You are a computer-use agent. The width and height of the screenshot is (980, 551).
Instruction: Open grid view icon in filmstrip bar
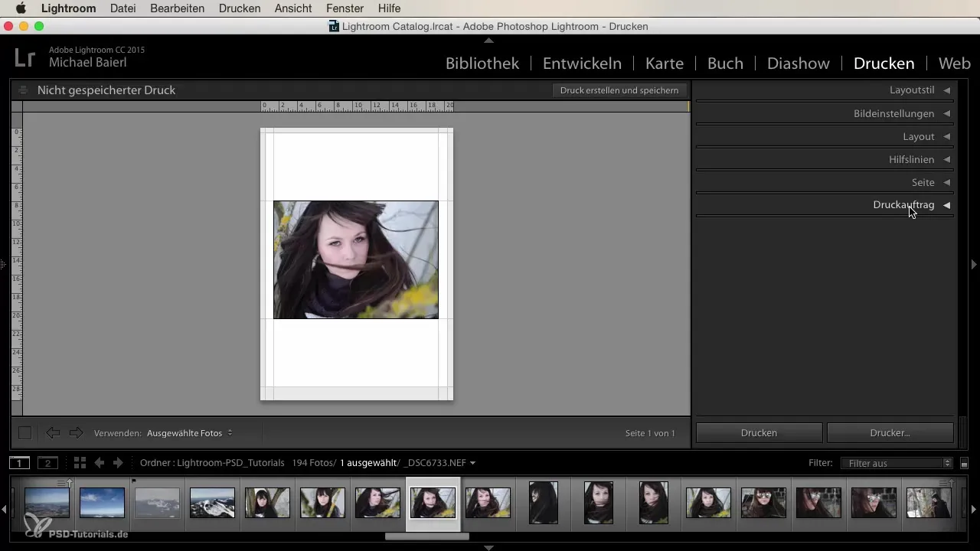80,463
